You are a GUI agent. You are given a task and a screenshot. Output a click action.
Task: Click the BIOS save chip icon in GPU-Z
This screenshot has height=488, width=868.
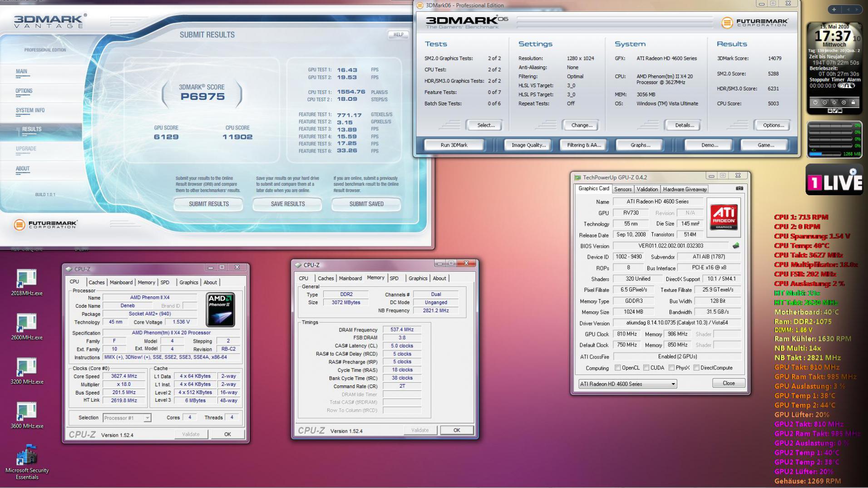point(735,246)
